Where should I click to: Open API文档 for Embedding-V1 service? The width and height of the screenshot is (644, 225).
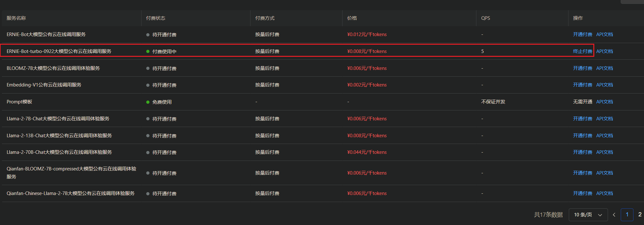604,85
